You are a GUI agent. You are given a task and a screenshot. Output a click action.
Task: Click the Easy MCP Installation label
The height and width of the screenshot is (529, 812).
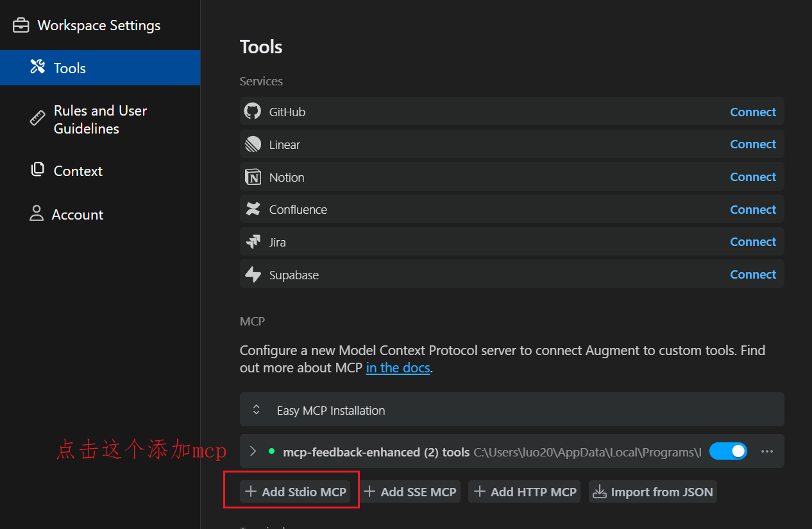(x=331, y=410)
